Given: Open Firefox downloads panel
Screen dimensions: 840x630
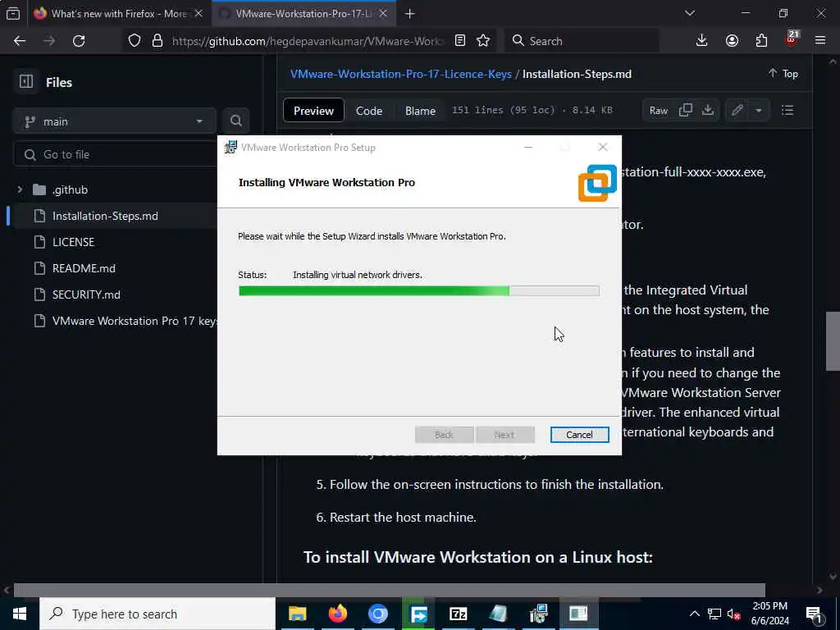Looking at the screenshot, I should pos(701,41).
